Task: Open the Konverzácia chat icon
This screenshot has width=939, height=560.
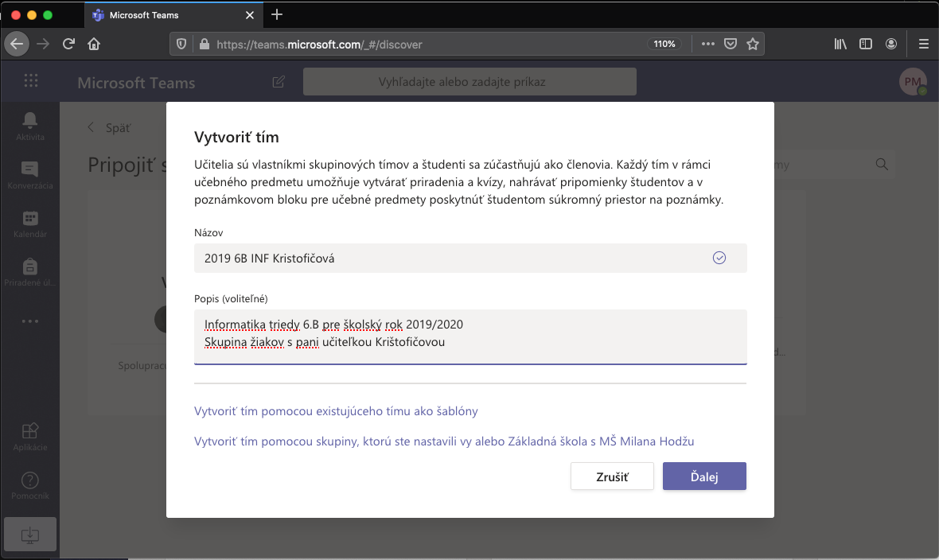Action: click(x=29, y=169)
